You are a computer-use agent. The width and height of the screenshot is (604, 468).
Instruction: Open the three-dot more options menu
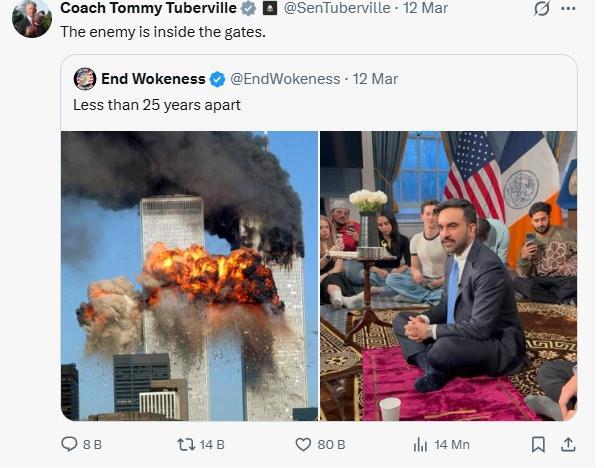pos(568,9)
